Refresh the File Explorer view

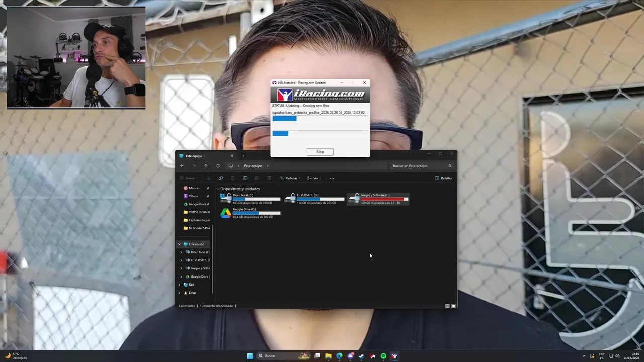point(218,166)
